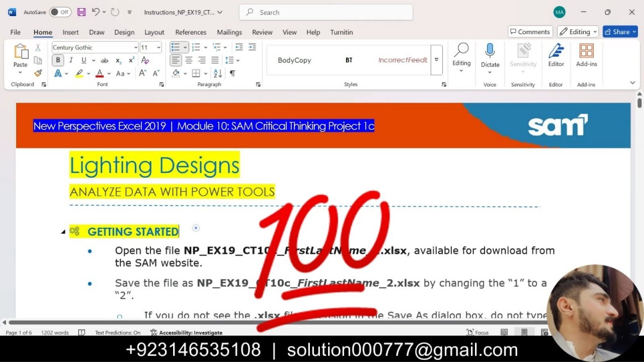Redo the last action
The image size is (644, 362).
115,12
